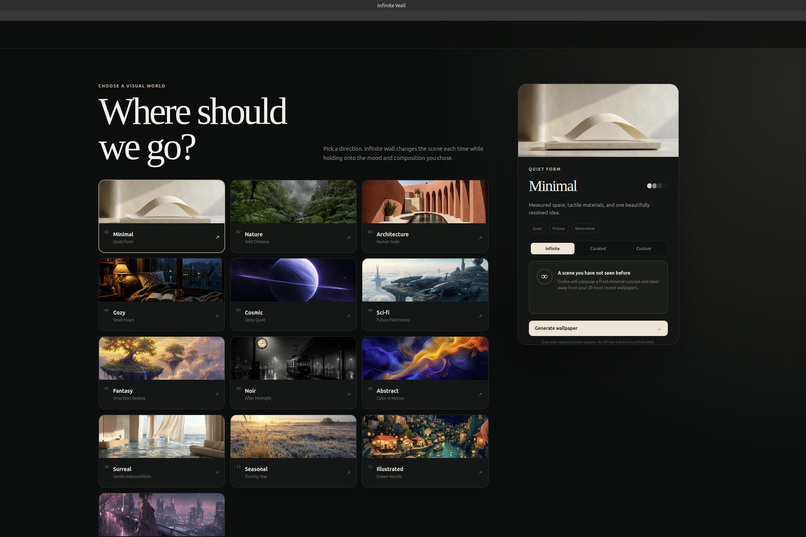Click the arrow icon on the Nature card
Viewport: 806px width, 537px height.
click(349, 237)
